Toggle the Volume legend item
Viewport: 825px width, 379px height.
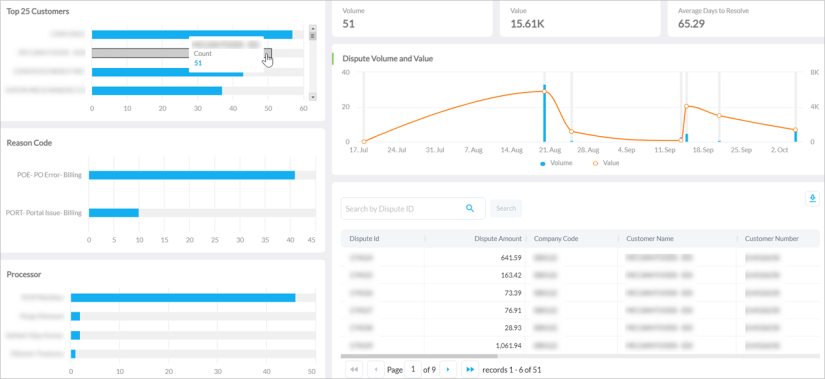coord(557,163)
